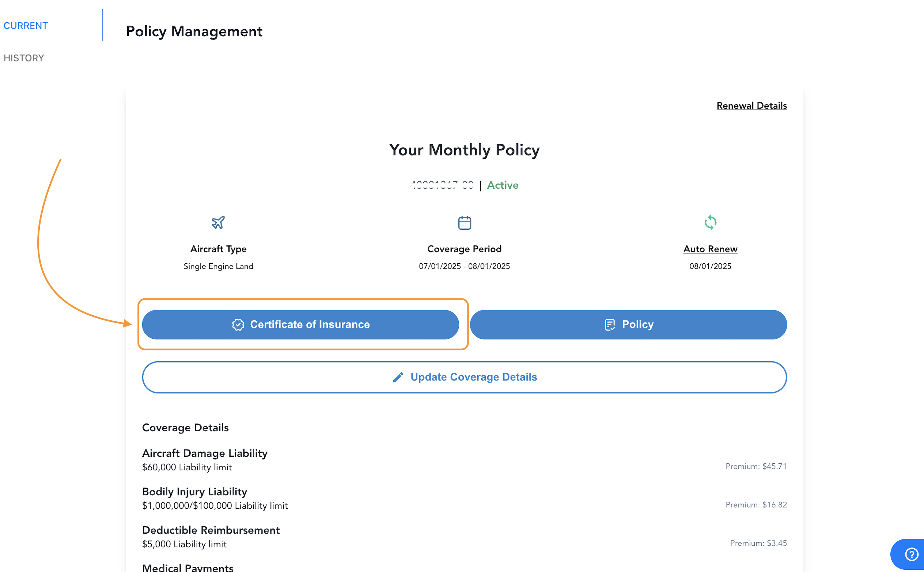Image resolution: width=924 pixels, height=572 pixels.
Task: Click the document icon inside the Policy button
Action: tap(609, 324)
